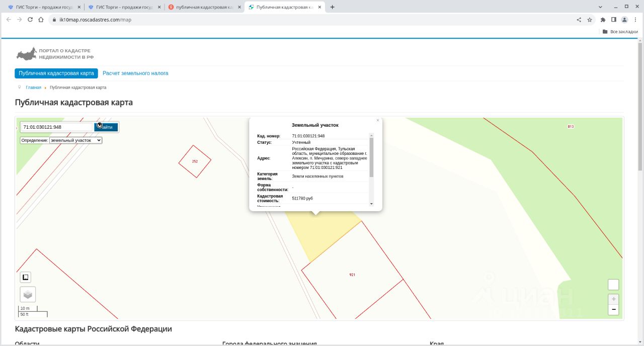Open a new browser tab
Screen dimensions: 644x346
point(332,7)
